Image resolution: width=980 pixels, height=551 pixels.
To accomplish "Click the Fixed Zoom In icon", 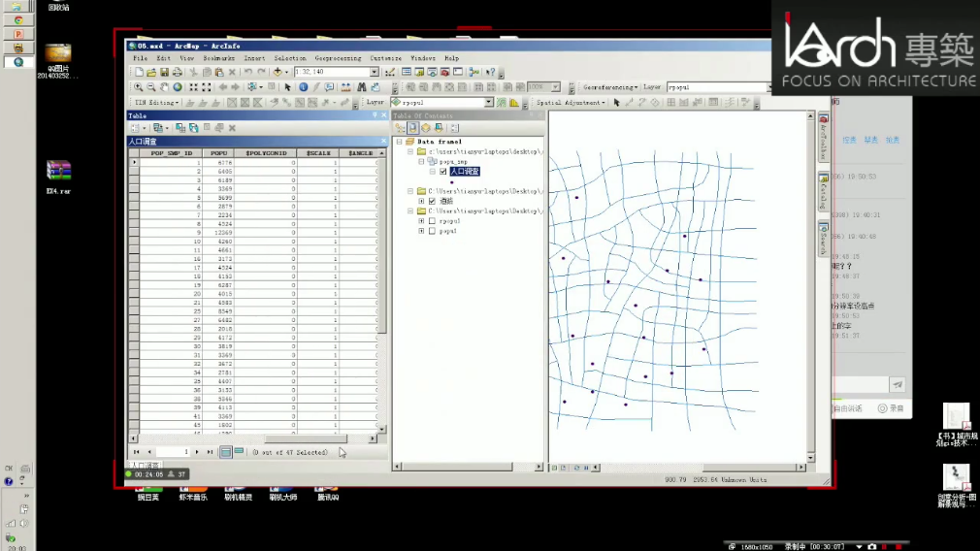I will tap(194, 87).
